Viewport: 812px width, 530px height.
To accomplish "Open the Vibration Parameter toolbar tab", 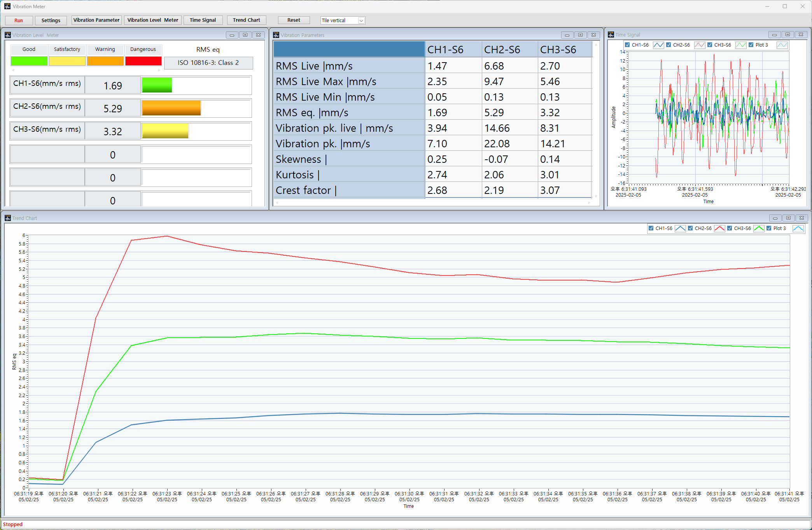I will pyautogui.click(x=96, y=20).
